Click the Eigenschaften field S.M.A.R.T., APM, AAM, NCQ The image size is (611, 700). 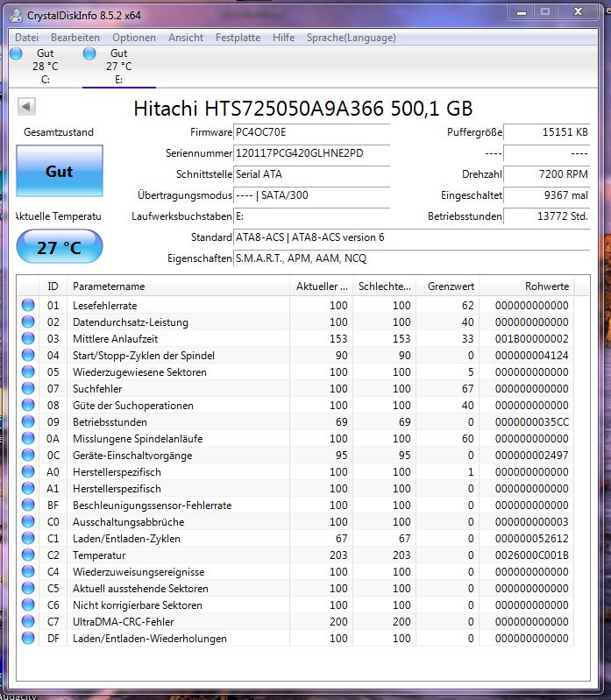point(411,258)
